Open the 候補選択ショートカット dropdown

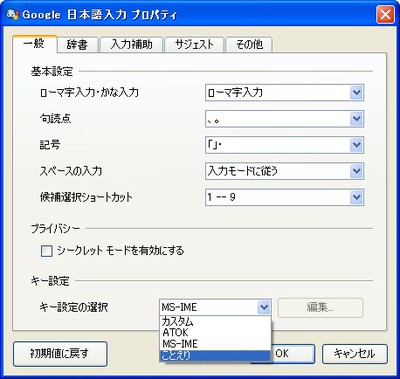click(x=284, y=197)
